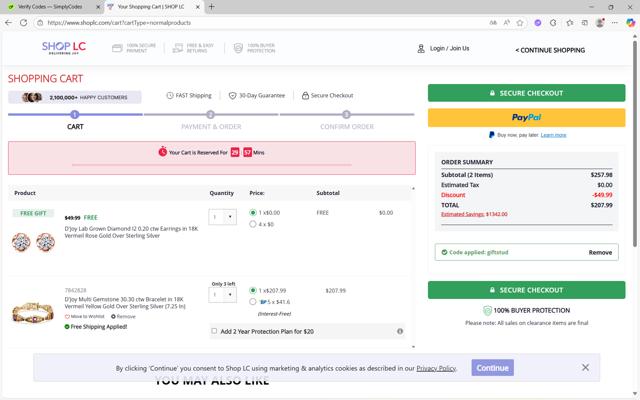This screenshot has height=400, width=640.
Task: Click the read aloud icon in address bar
Action: 507,23
